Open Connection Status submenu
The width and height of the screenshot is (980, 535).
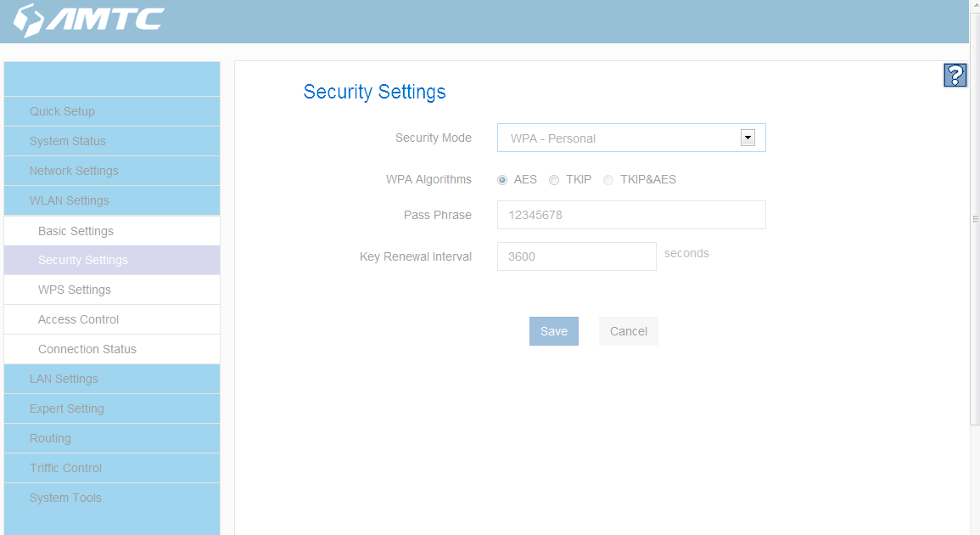pyautogui.click(x=112, y=349)
